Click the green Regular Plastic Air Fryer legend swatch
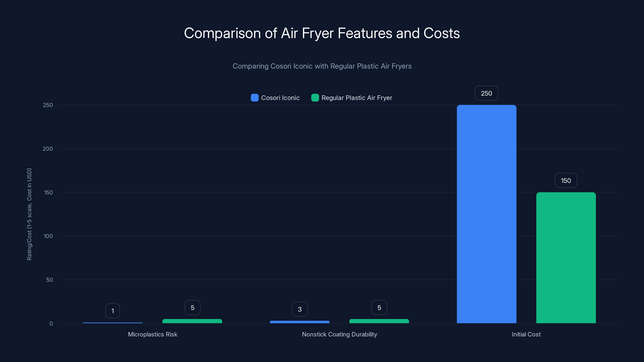This screenshot has height=362, width=644. [315, 98]
